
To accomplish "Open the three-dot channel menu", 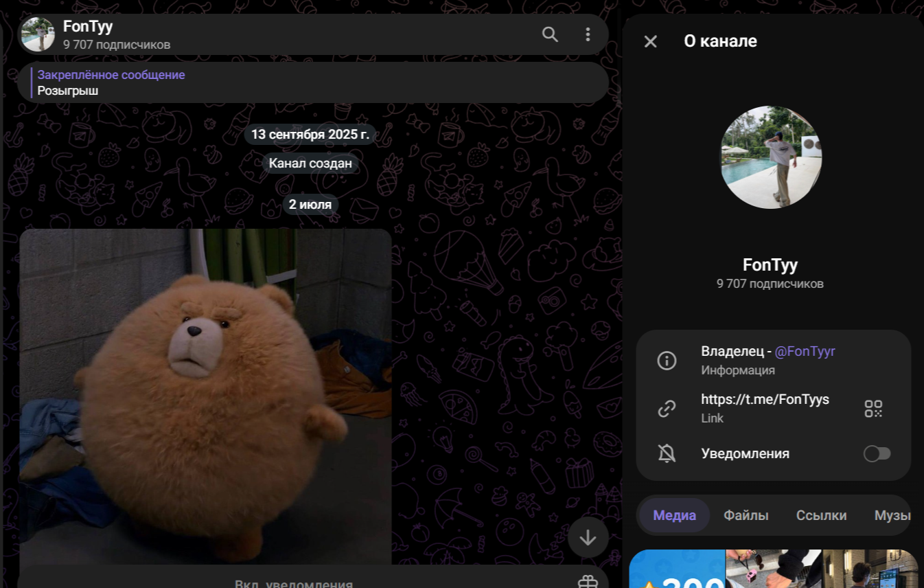I will 588,34.
